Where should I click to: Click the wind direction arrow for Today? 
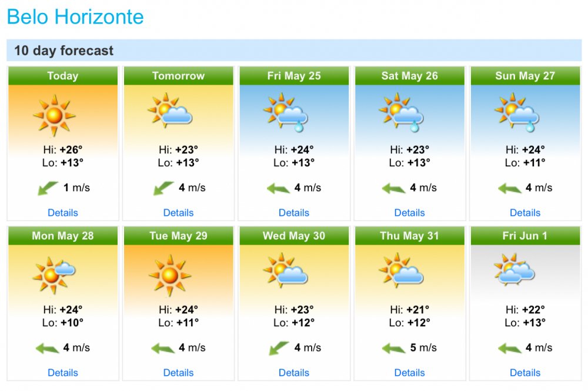point(48,188)
